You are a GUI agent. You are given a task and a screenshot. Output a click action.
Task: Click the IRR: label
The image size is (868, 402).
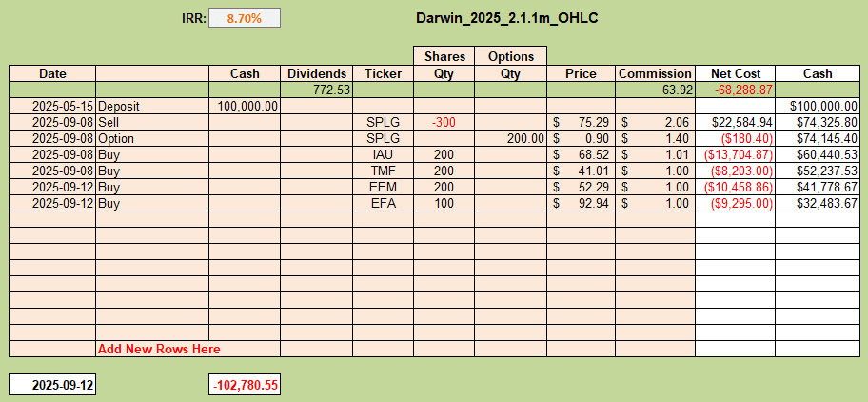[x=194, y=18]
